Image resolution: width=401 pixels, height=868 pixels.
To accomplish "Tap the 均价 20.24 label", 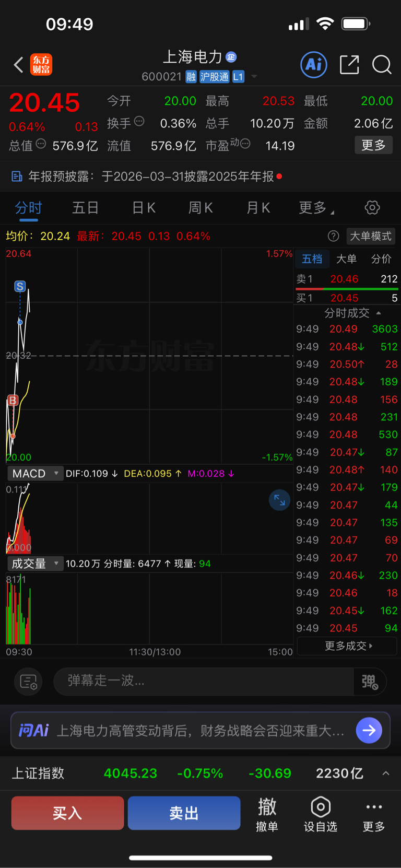I will pyautogui.click(x=38, y=236).
